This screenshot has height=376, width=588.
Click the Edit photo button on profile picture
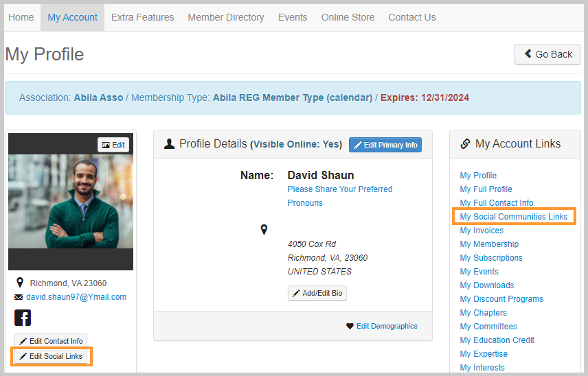point(113,145)
